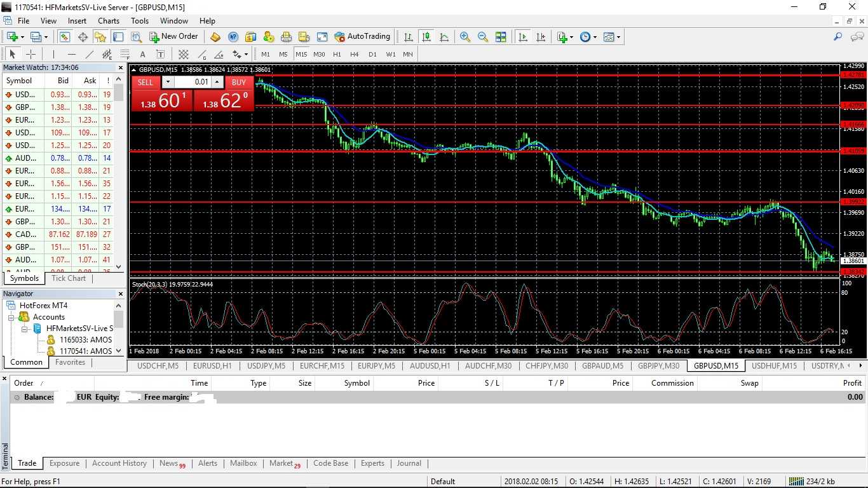The width and height of the screenshot is (868, 488).
Task: Open the chart Templates dropdown
Action: [x=618, y=37]
